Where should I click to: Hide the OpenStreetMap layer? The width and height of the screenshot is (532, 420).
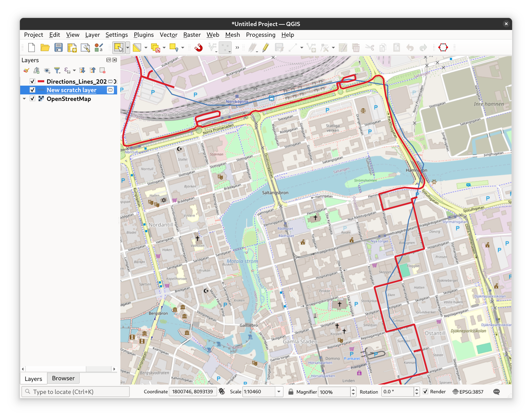tap(33, 99)
